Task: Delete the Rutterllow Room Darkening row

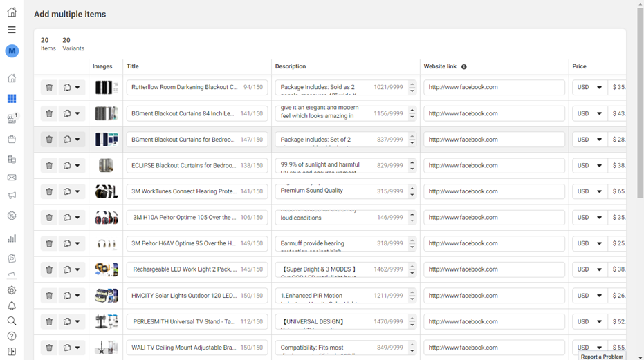Action: [49, 88]
